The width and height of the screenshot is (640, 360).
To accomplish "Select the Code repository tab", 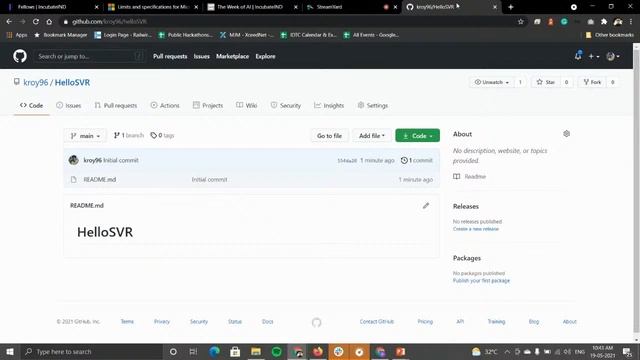I will pos(31,105).
